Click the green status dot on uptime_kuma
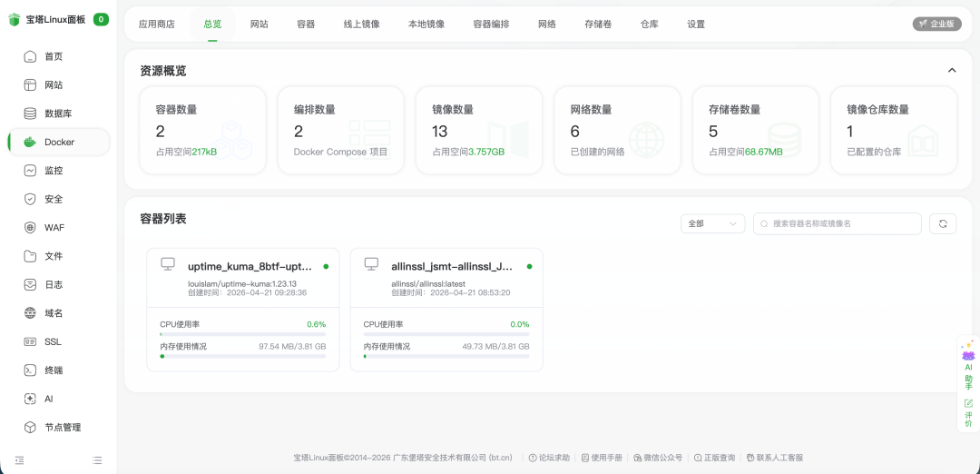Image resolution: width=980 pixels, height=474 pixels. (326, 266)
